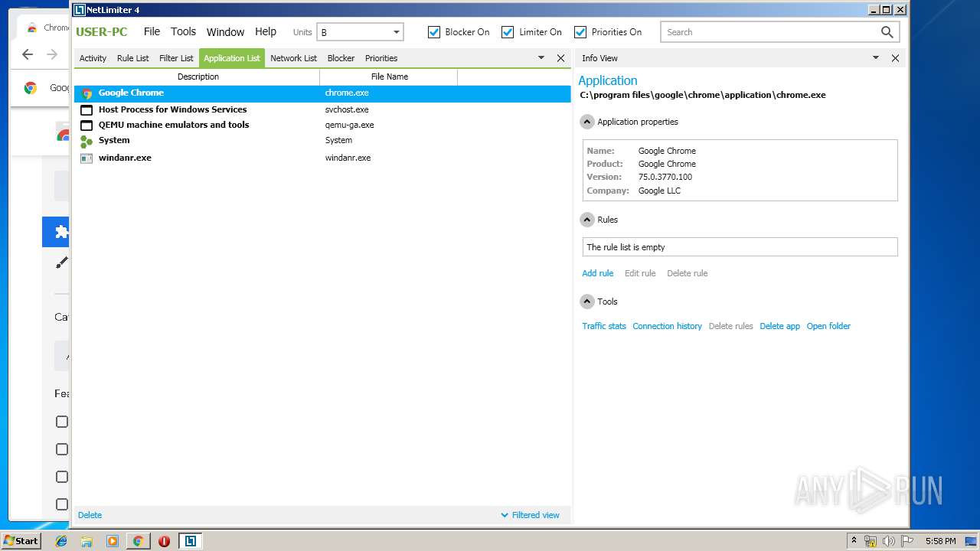Switch to the Rule List tab
This screenshot has height=551, width=980.
tap(133, 58)
